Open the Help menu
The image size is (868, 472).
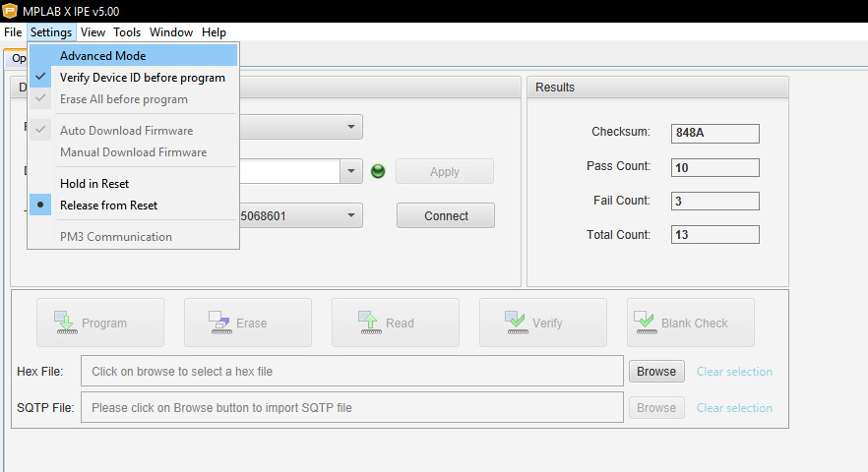214,32
